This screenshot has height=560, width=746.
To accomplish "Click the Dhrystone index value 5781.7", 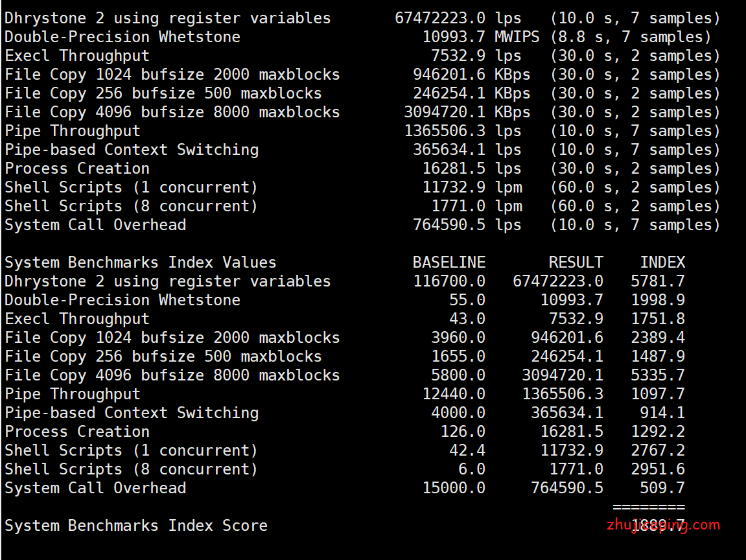I will point(658,281).
